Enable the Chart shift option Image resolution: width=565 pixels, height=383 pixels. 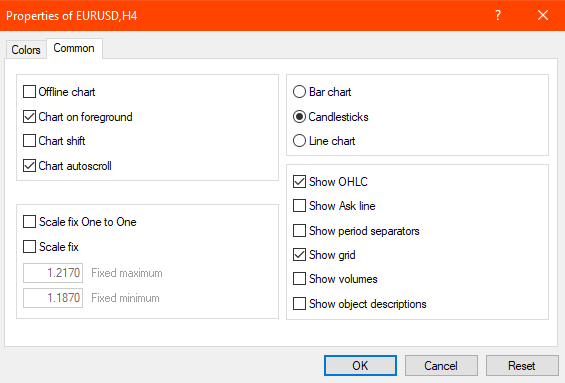coord(29,141)
